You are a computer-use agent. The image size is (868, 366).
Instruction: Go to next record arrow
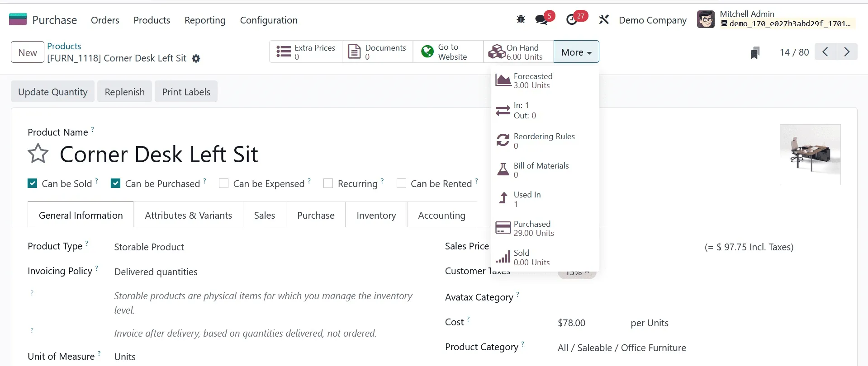point(847,52)
